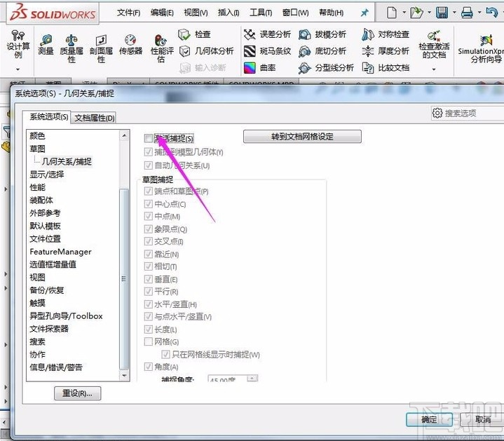Select 装配体 in options list

41,201
